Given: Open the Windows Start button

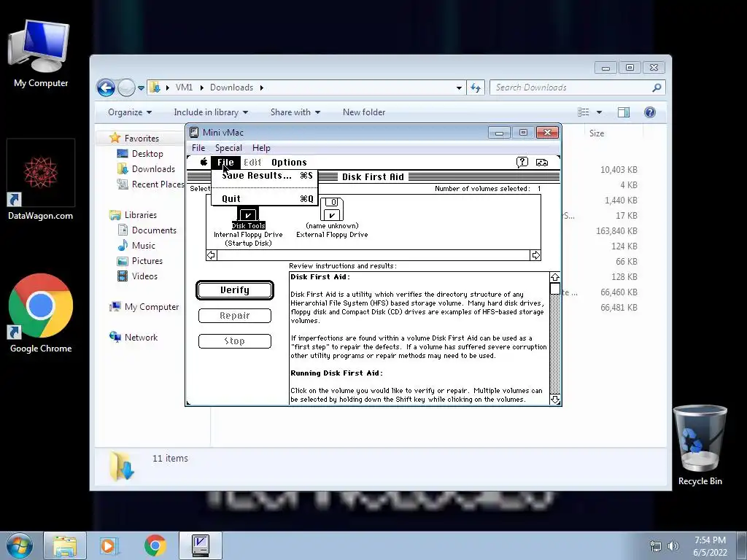Looking at the screenshot, I should point(20,545).
